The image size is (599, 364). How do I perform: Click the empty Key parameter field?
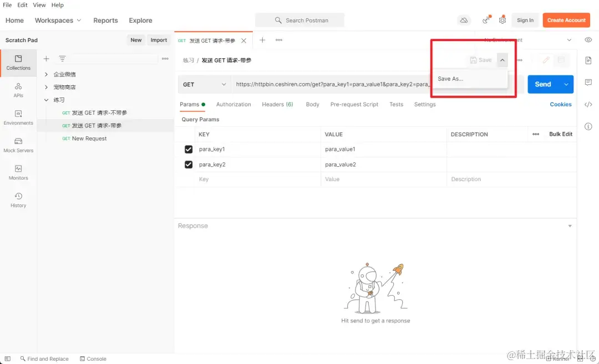[258, 180]
